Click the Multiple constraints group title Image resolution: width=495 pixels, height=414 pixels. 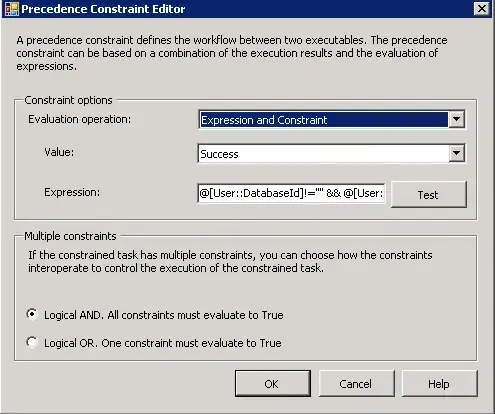pyautogui.click(x=70, y=236)
